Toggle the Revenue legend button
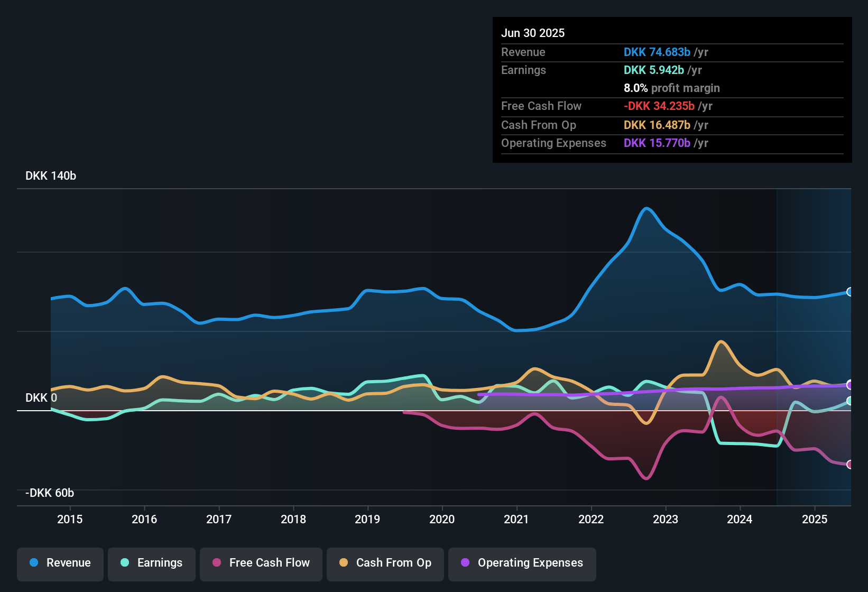The width and height of the screenshot is (868, 592). pyautogui.click(x=60, y=563)
